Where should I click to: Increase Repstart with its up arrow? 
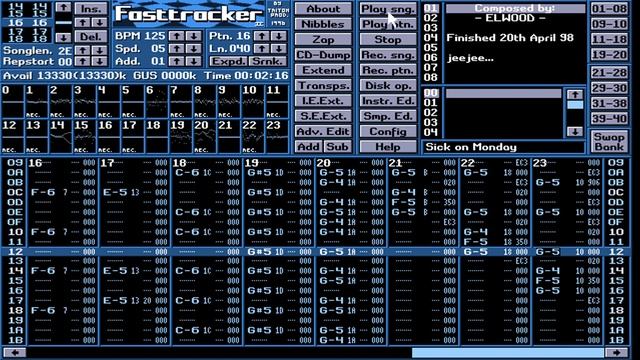(83, 62)
